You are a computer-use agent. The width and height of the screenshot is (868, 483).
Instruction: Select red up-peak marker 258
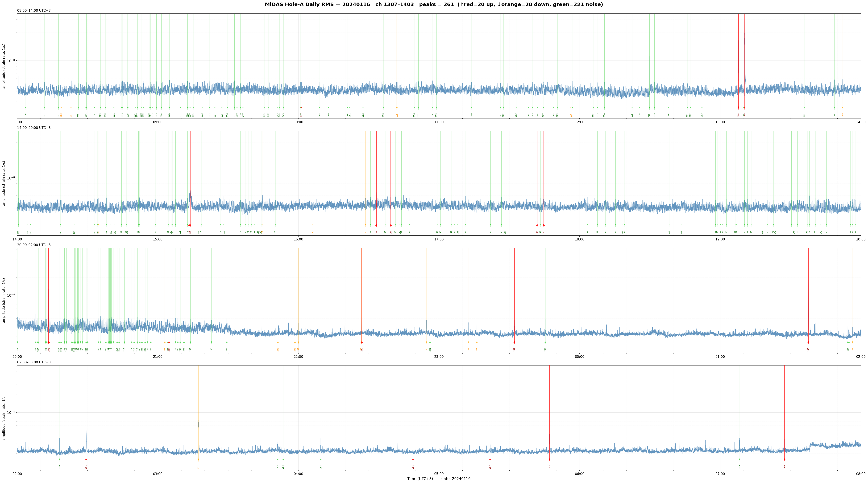click(550, 459)
